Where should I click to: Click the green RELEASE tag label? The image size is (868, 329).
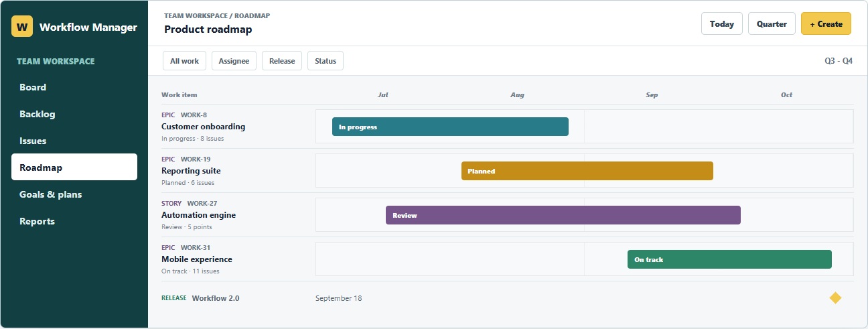[174, 298]
